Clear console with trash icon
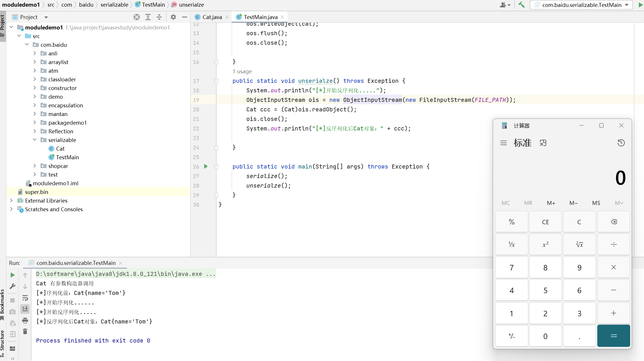Viewport: 644px width, 361px height. tap(25, 331)
